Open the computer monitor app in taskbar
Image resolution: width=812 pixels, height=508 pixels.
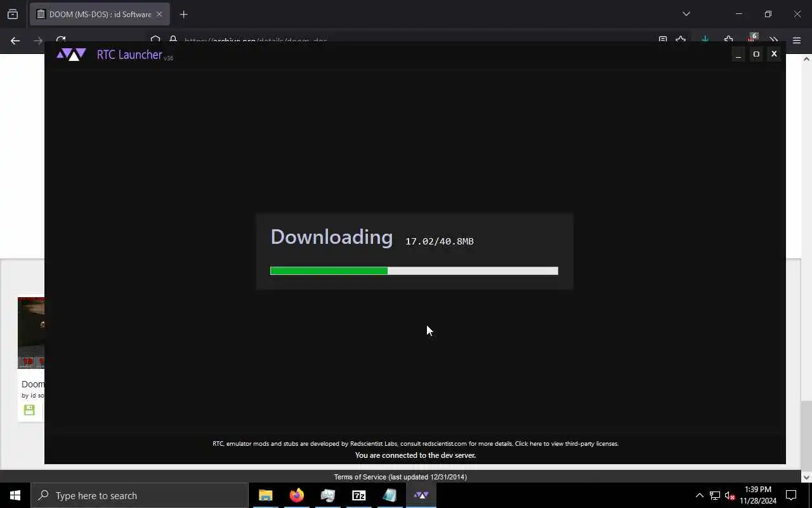pos(328,495)
